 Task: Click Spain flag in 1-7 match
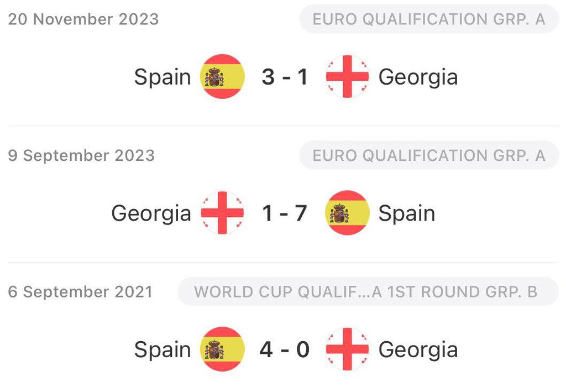(x=347, y=213)
